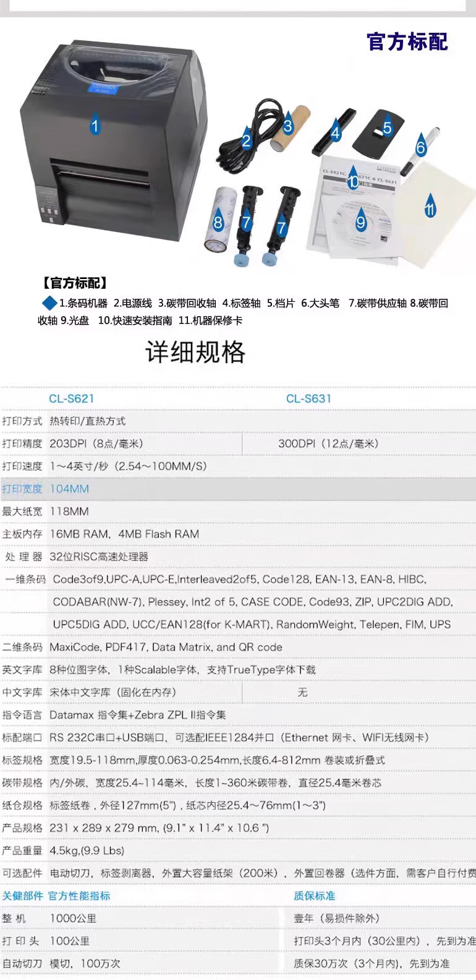Viewport: 476px width, 980px height.
Task: Click the 打印头 100公里 value
Action: click(x=70, y=941)
